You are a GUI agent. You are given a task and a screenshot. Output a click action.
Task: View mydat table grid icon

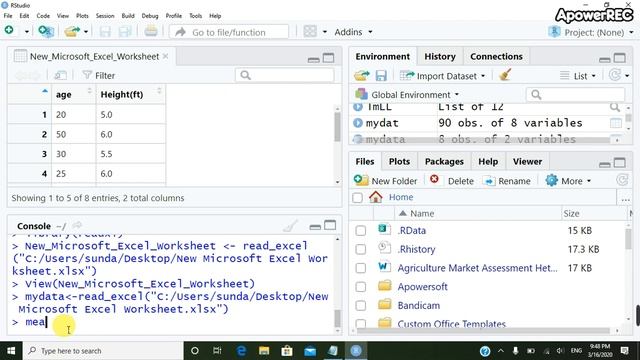tap(616, 123)
